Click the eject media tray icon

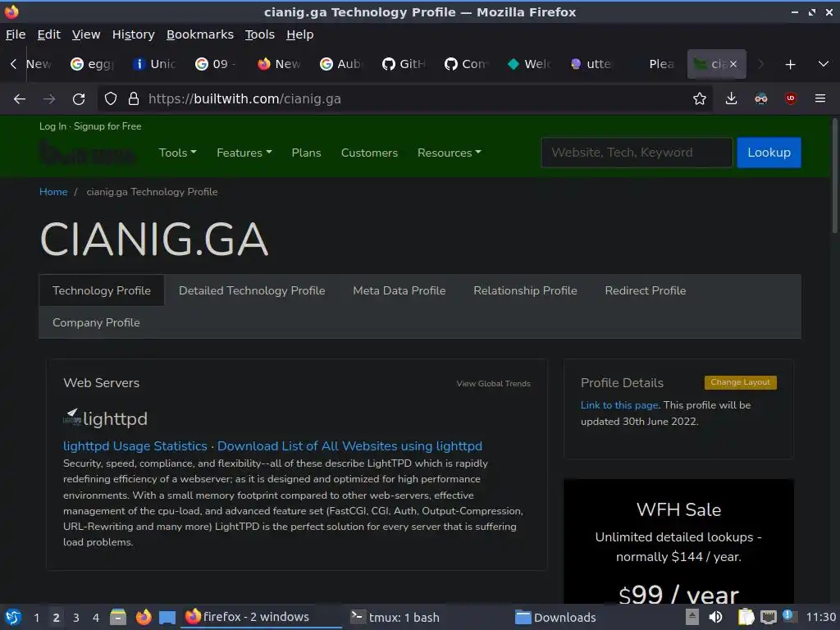(x=692, y=617)
